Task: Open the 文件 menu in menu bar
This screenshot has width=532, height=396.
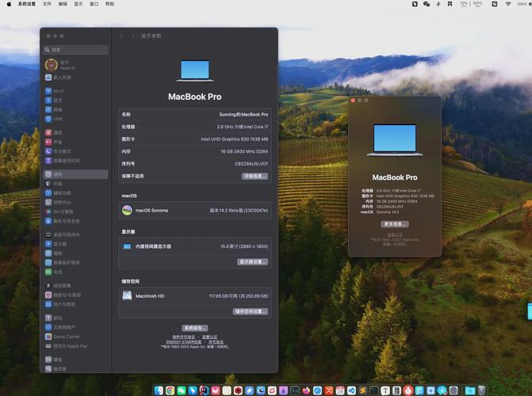Action: (47, 4)
